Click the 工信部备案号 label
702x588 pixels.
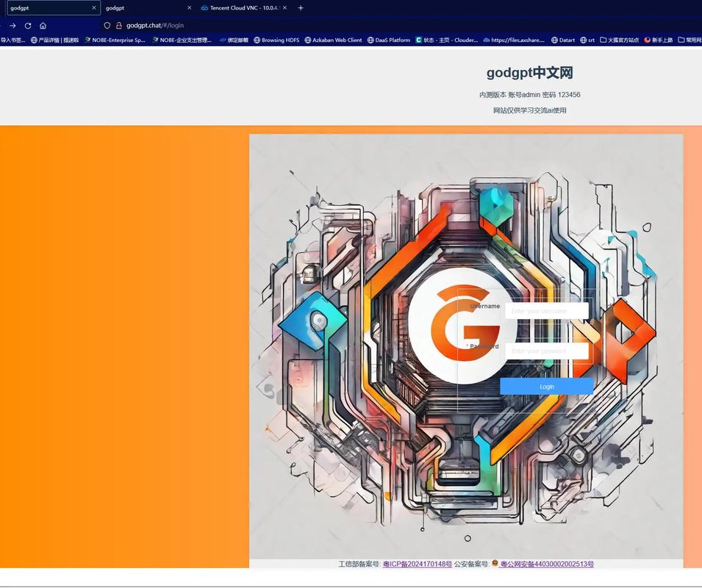[x=359, y=564]
